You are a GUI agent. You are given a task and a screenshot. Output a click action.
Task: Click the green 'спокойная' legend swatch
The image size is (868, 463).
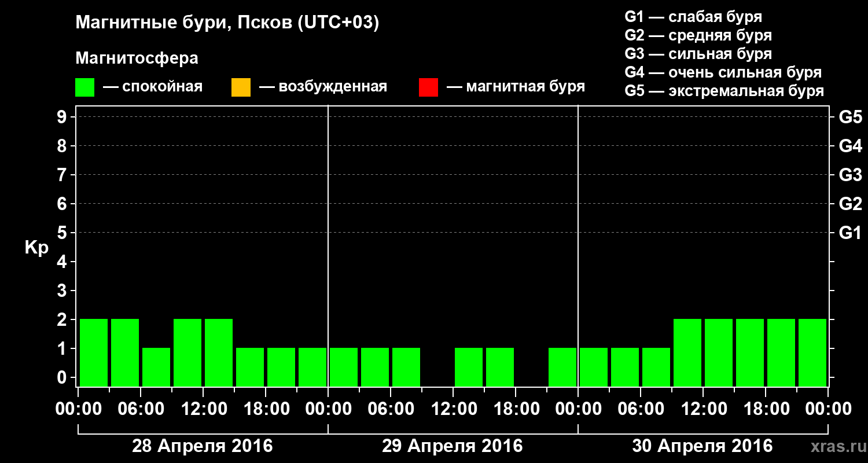click(84, 87)
